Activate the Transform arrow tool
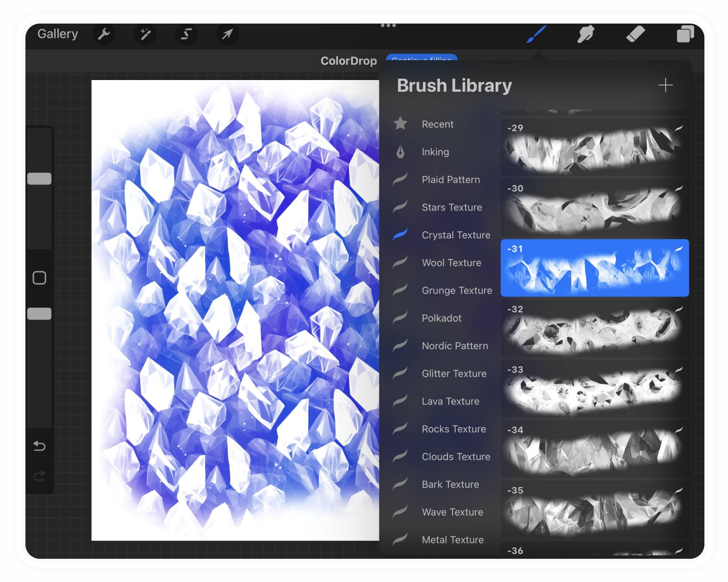The height and width of the screenshot is (582, 728). pos(227,34)
